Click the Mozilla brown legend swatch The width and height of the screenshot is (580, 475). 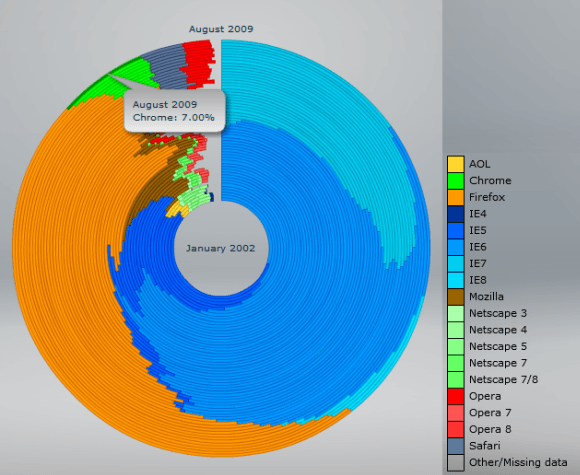[x=455, y=297]
